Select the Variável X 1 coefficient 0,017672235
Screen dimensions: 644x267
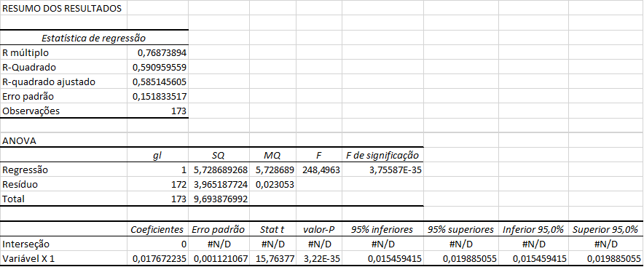click(x=157, y=259)
